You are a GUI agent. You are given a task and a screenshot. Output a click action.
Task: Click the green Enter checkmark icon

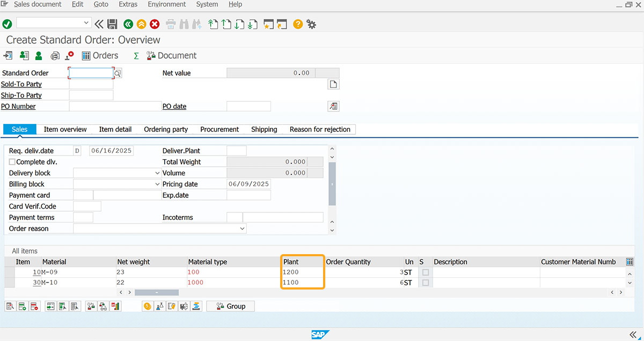(x=7, y=24)
